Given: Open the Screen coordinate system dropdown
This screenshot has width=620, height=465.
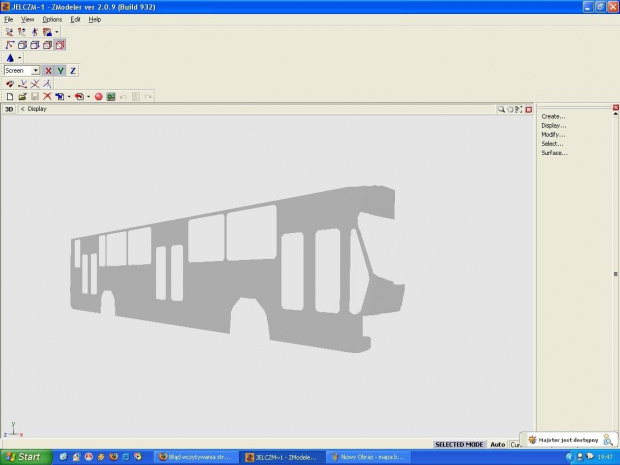Looking at the screenshot, I should click(x=35, y=71).
